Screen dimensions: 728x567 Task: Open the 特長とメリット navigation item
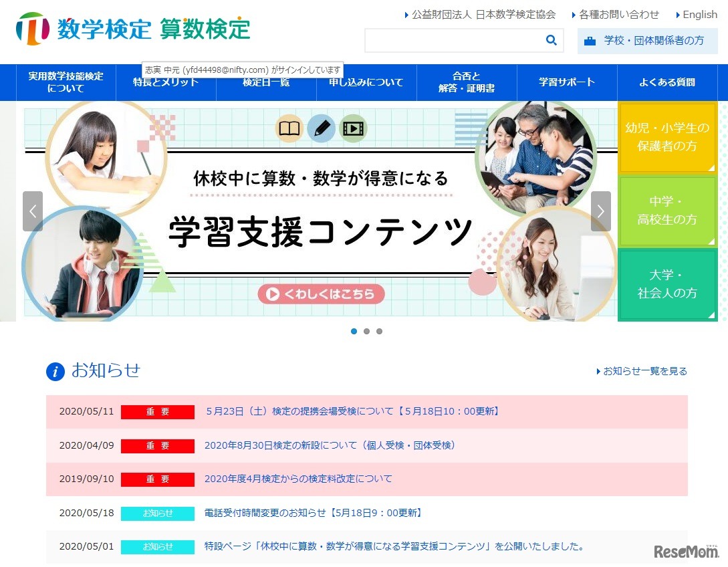pos(166,82)
